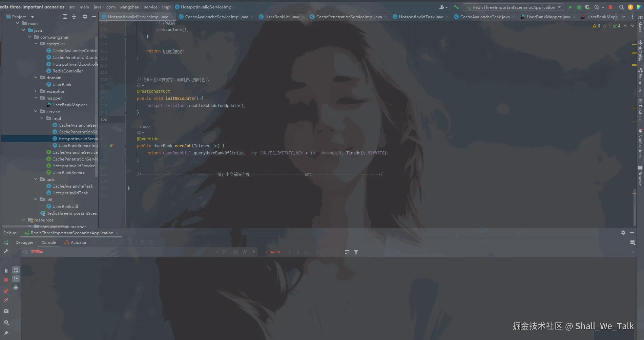Open Debug tool window gear options
This screenshot has width=644, height=340.
pyautogui.click(x=623, y=233)
